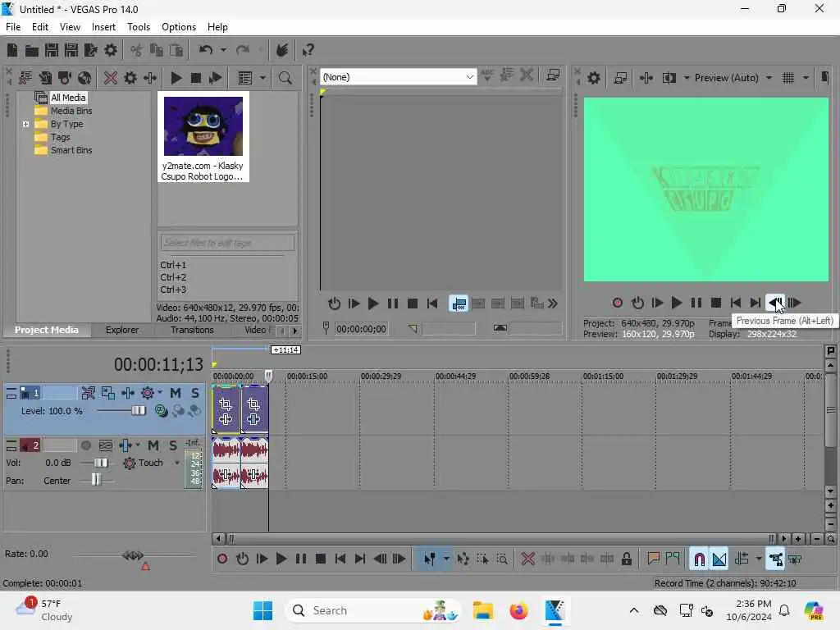Open Media Properties gear in Project Media
Image resolution: width=840 pixels, height=630 pixels.
[x=130, y=78]
